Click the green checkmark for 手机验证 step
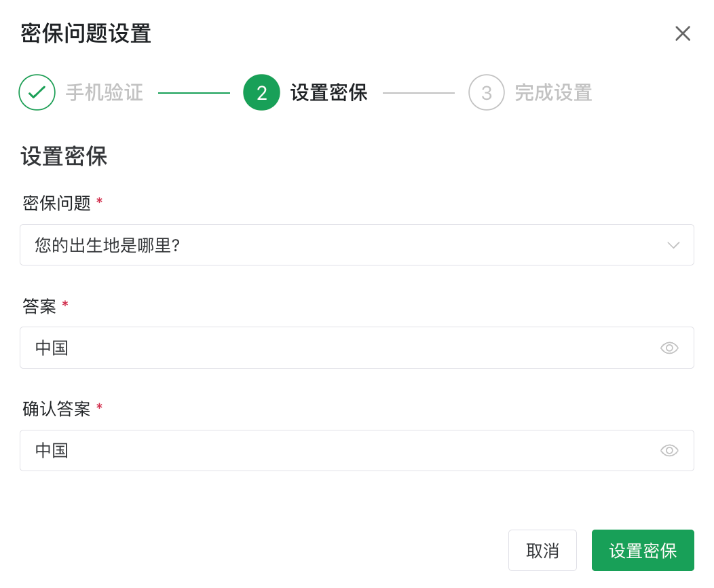 tap(37, 92)
